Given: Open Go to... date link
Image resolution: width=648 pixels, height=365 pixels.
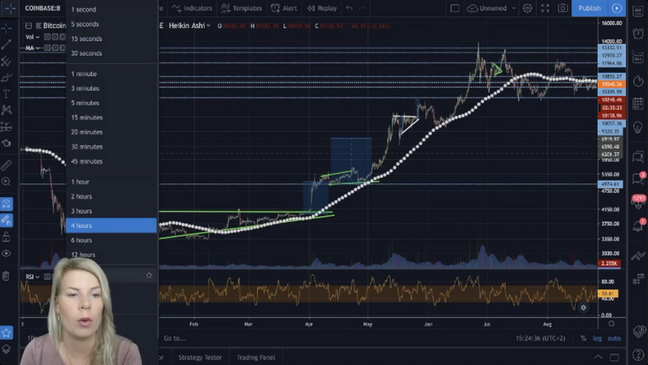Looking at the screenshot, I should (174, 338).
